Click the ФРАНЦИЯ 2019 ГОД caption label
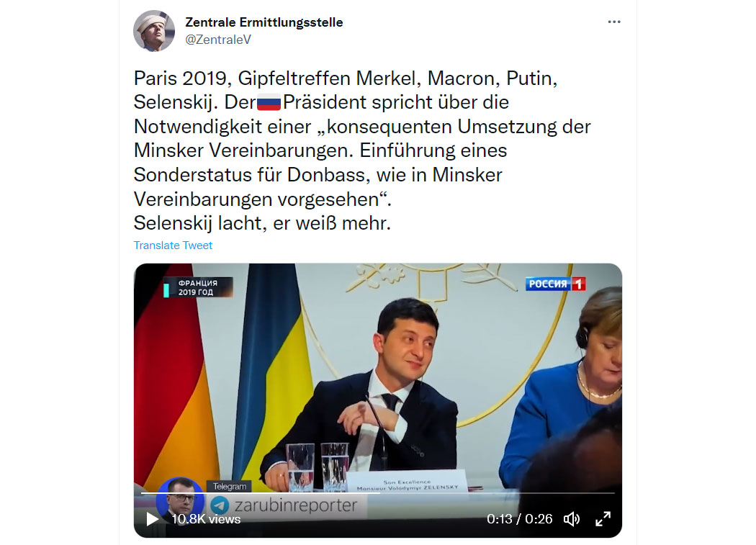The width and height of the screenshot is (756, 545). point(198,287)
